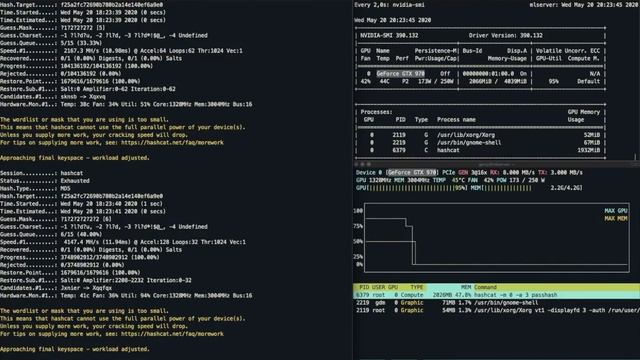640x360 pixels.
Task: Click 'Every 2.0s: nvidia-smi' watch header
Action: [389, 5]
